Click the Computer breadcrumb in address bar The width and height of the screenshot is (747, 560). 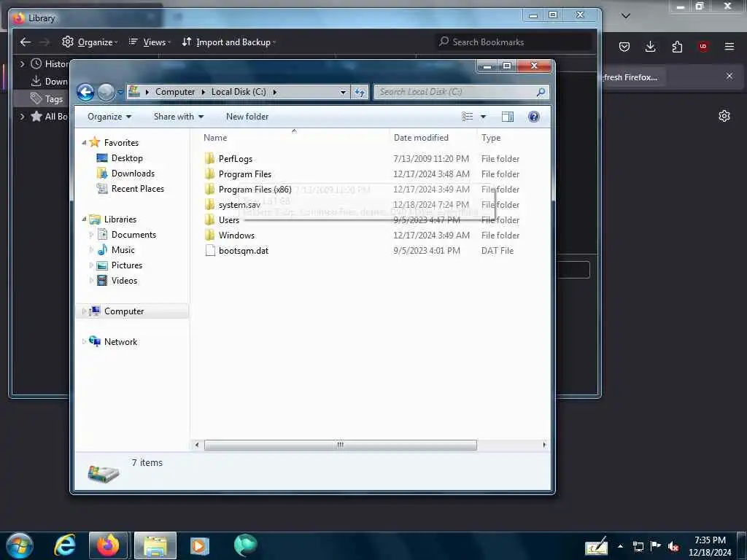[175, 92]
